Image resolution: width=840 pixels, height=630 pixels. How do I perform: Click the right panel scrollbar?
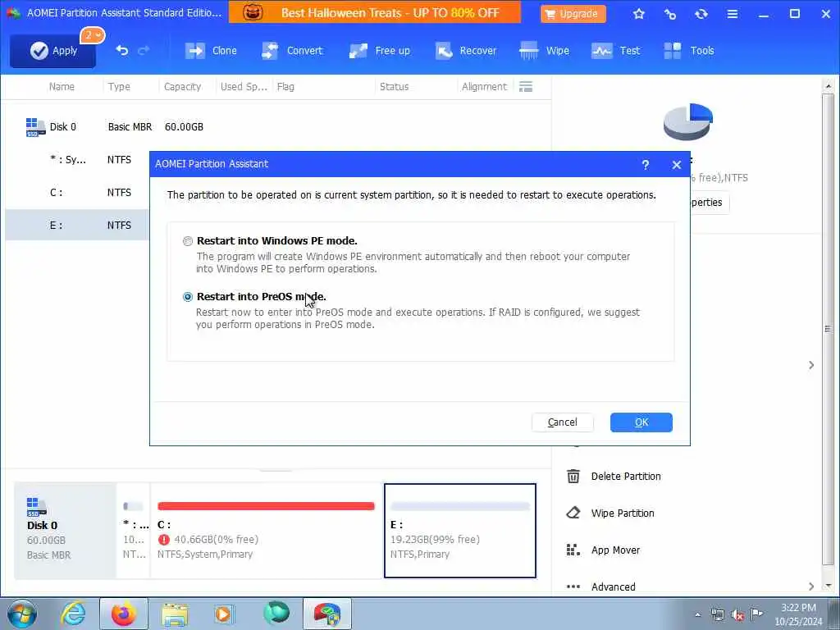[829, 328]
